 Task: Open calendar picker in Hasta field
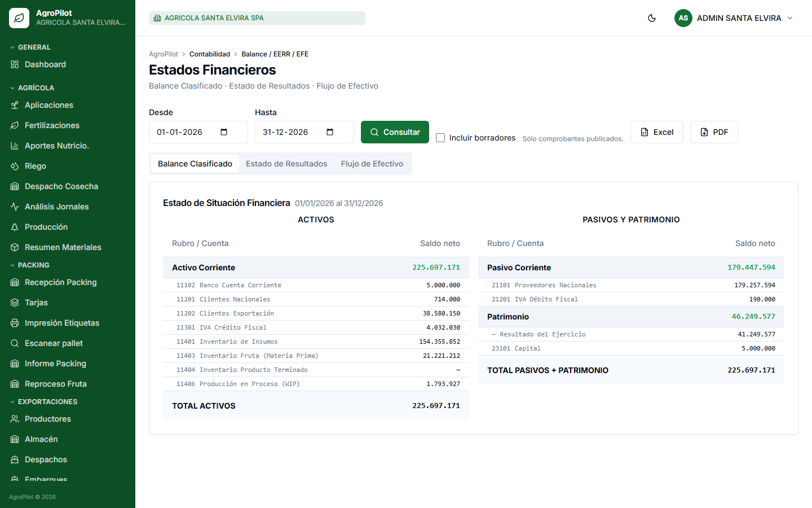tap(330, 132)
